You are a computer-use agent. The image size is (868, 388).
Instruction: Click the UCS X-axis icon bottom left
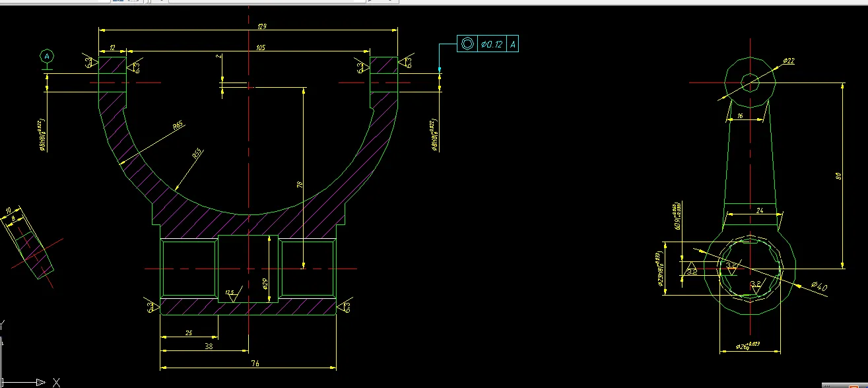click(x=40, y=381)
